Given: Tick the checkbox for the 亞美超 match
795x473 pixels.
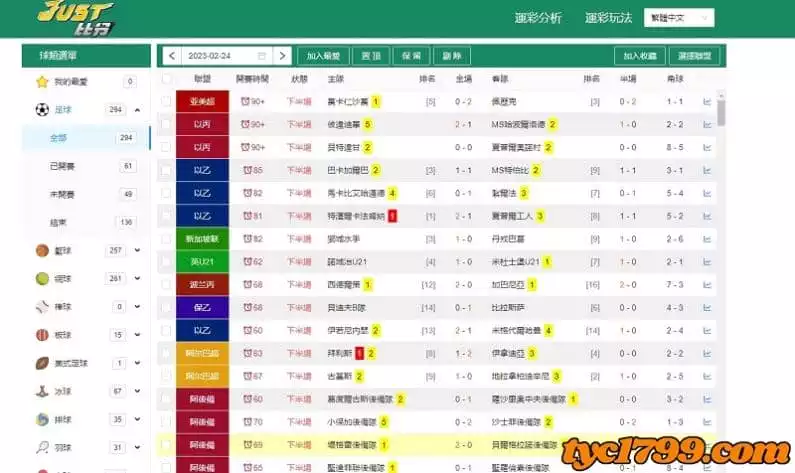Looking at the screenshot, I should click(166, 101).
